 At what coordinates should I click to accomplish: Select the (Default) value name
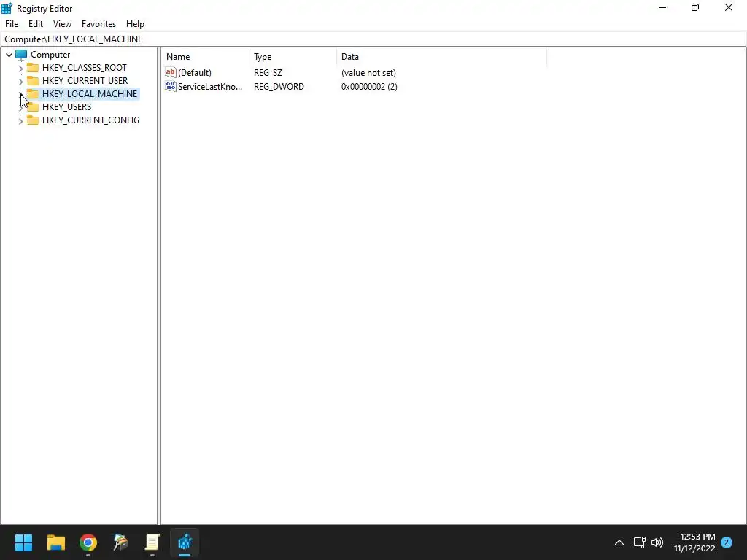194,73
